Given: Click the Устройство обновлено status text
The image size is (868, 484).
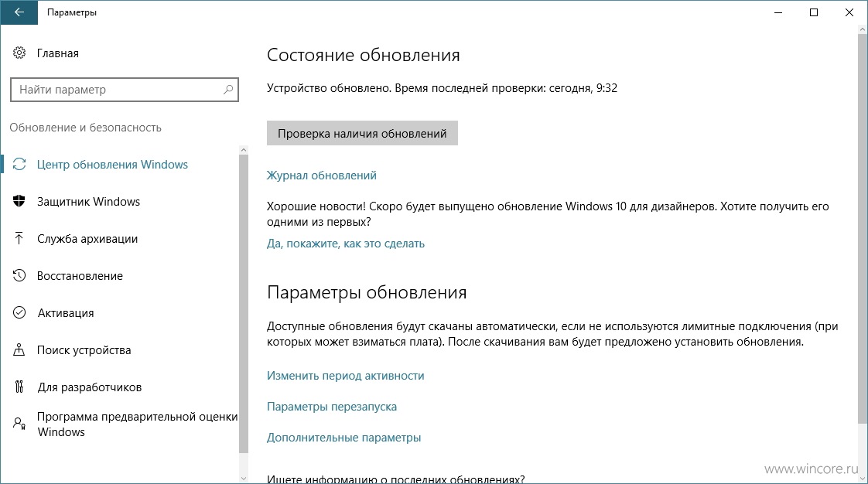Looking at the screenshot, I should [442, 88].
